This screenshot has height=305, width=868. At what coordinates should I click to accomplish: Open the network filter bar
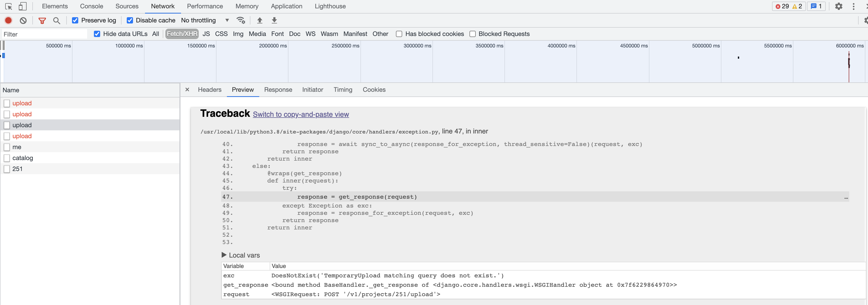pos(42,20)
